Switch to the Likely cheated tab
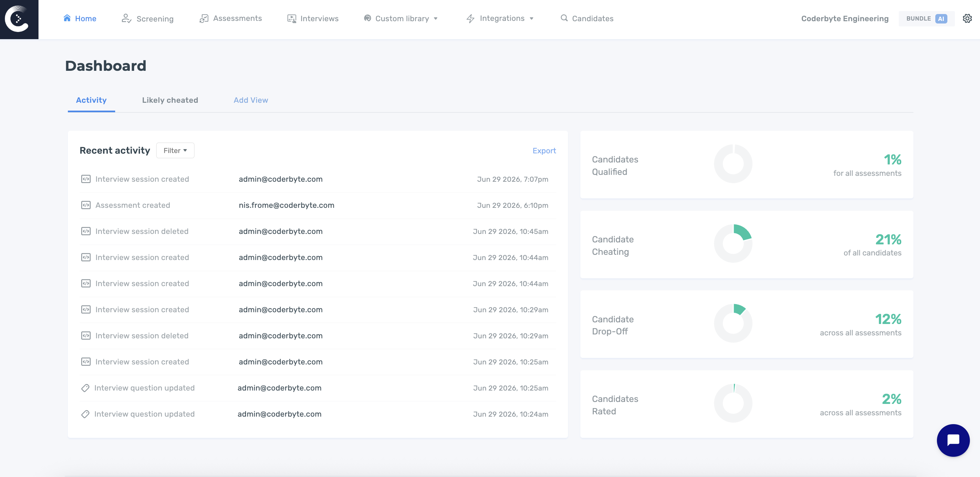This screenshot has width=980, height=477. tap(170, 100)
